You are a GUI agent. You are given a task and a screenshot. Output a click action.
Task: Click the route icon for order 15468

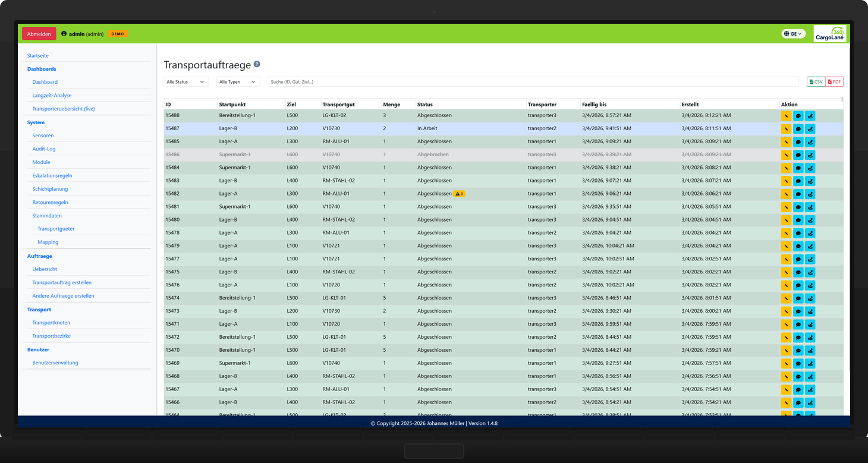point(810,377)
